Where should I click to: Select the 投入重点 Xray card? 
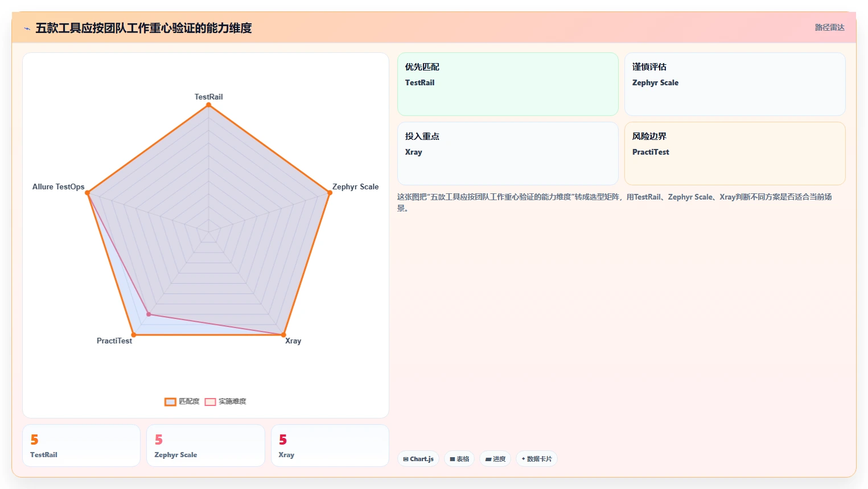coord(508,154)
